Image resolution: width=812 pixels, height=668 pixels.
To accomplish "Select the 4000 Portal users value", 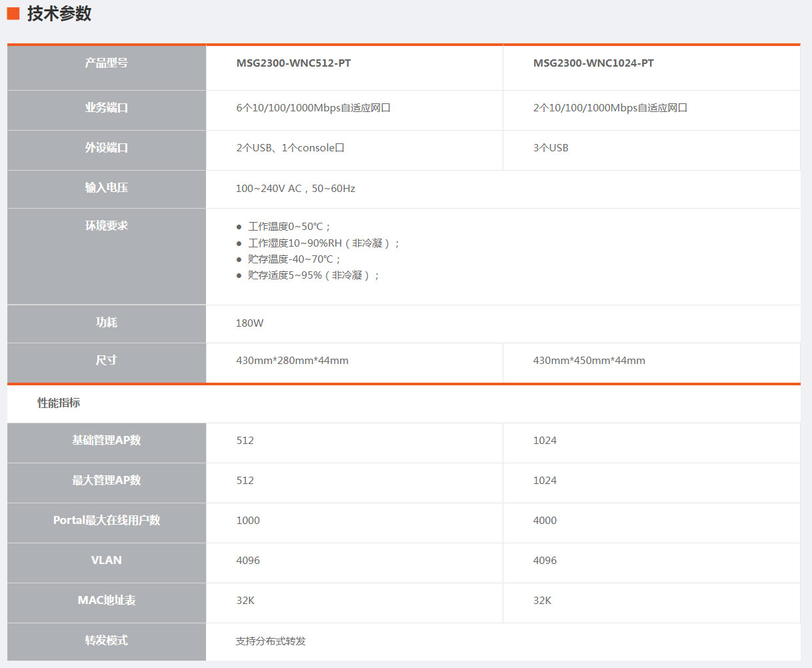I will click(x=545, y=521).
